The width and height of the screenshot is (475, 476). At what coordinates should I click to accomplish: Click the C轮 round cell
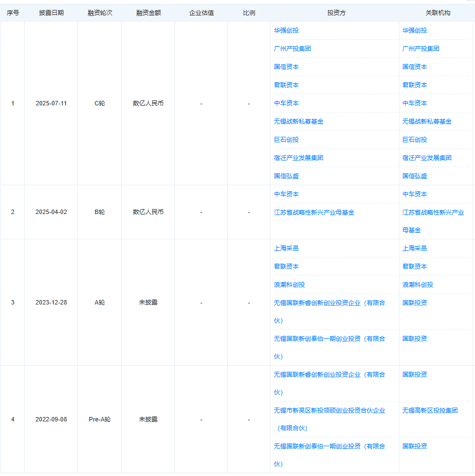[100, 103]
